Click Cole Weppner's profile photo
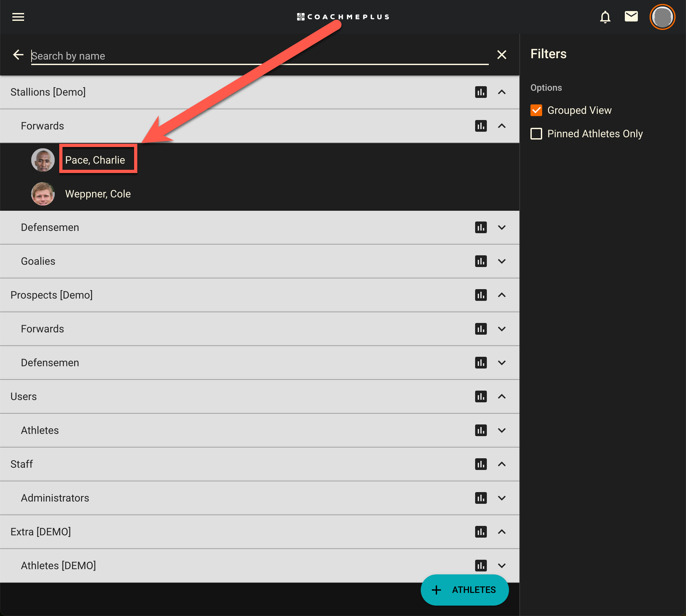The image size is (686, 616). (43, 194)
